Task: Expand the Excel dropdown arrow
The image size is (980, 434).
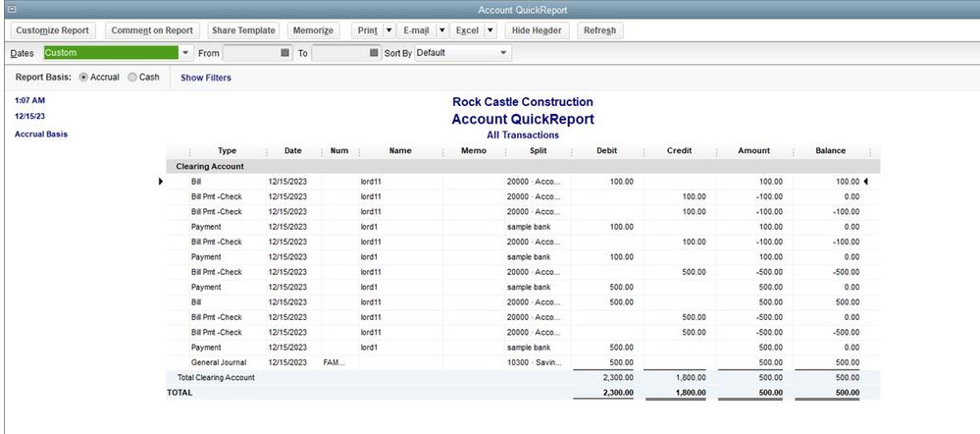Action: (490, 30)
